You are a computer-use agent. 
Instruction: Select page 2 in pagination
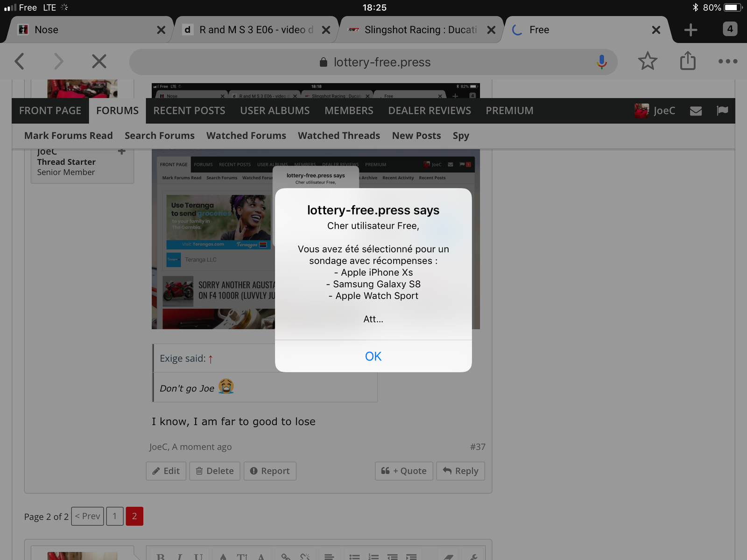click(134, 516)
